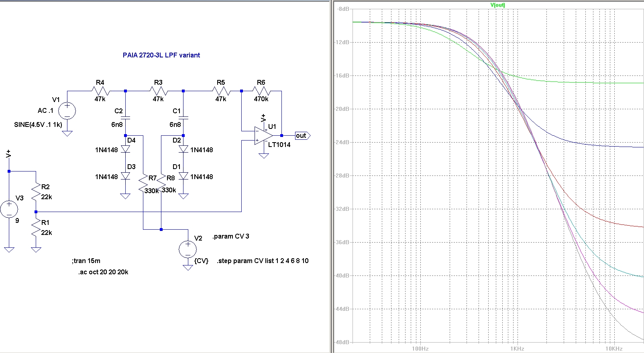Click the 1KHz label on frequency axis
Image resolution: width=644 pixels, height=353 pixels.
coord(517,349)
